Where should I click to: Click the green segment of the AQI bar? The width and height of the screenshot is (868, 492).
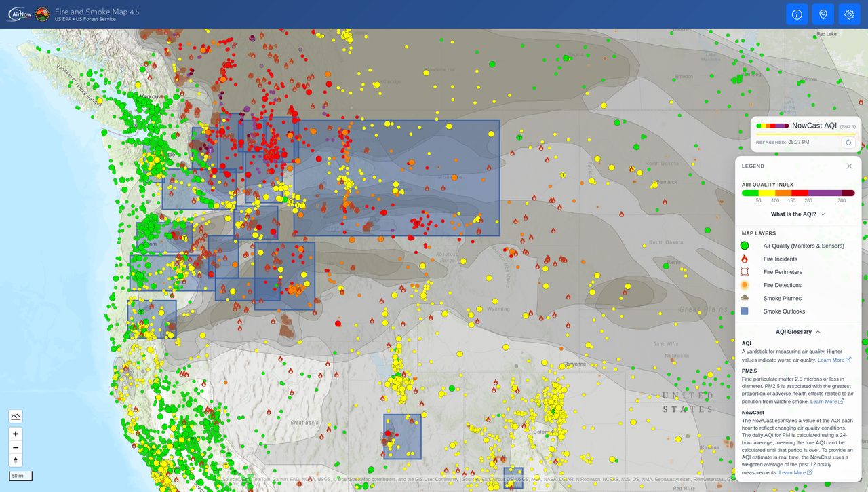coord(751,193)
